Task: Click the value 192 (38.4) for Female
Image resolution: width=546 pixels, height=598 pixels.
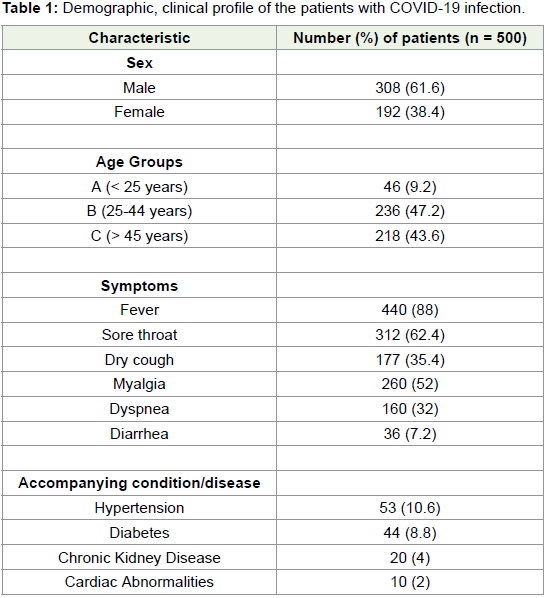Action: pos(410,112)
